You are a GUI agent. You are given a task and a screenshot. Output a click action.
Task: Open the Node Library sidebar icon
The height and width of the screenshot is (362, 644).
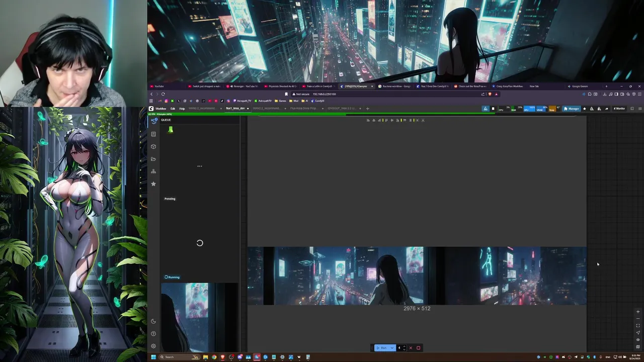pos(153,134)
